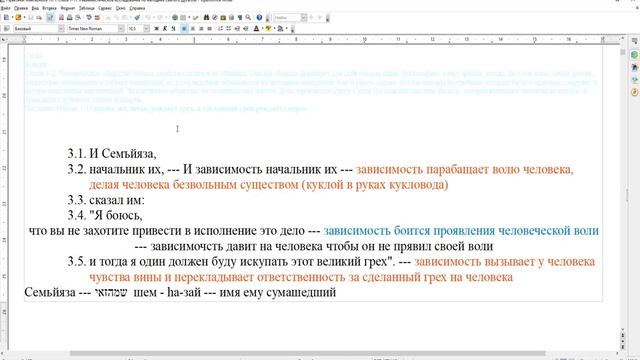This screenshot has height=360, width=640.
Task: Expand the Times New Roman font list
Action: click(x=121, y=29)
